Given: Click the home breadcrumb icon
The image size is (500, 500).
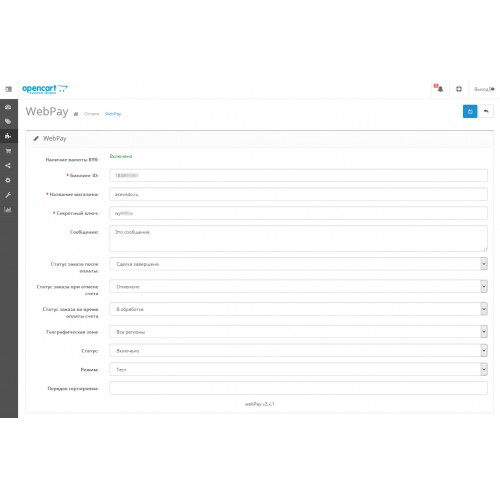Looking at the screenshot, I should tap(76, 114).
